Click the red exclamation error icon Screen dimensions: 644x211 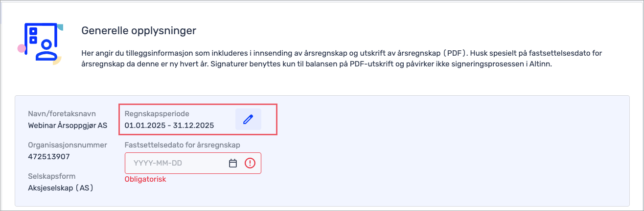pos(250,163)
